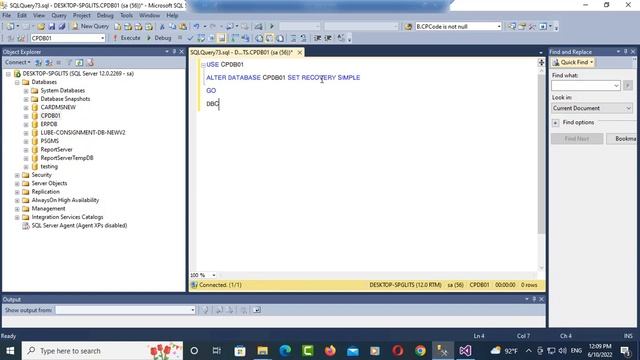
Task: Select the LUBE-CONSIGNMENT-DB-NEWV2 database
Action: coord(83,133)
